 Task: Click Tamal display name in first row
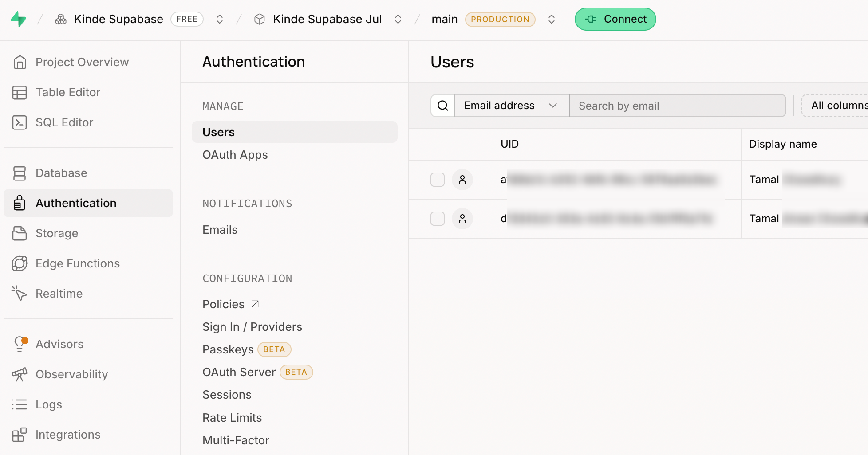(764, 180)
